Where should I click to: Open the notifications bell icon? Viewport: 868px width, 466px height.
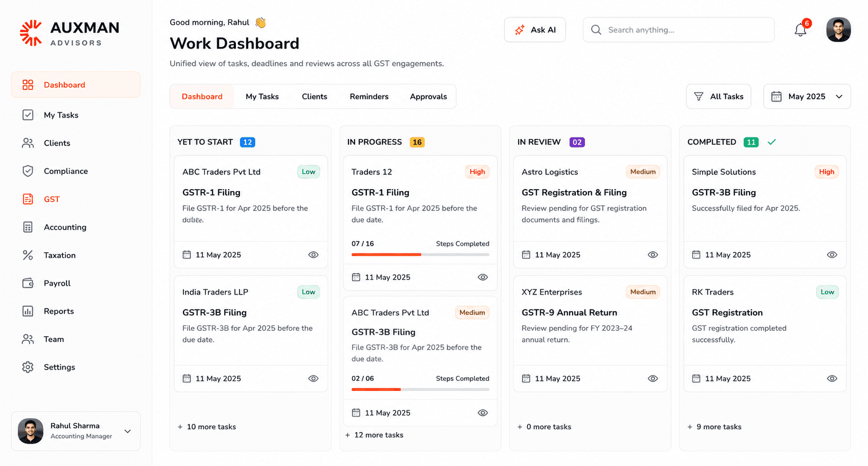(800, 30)
